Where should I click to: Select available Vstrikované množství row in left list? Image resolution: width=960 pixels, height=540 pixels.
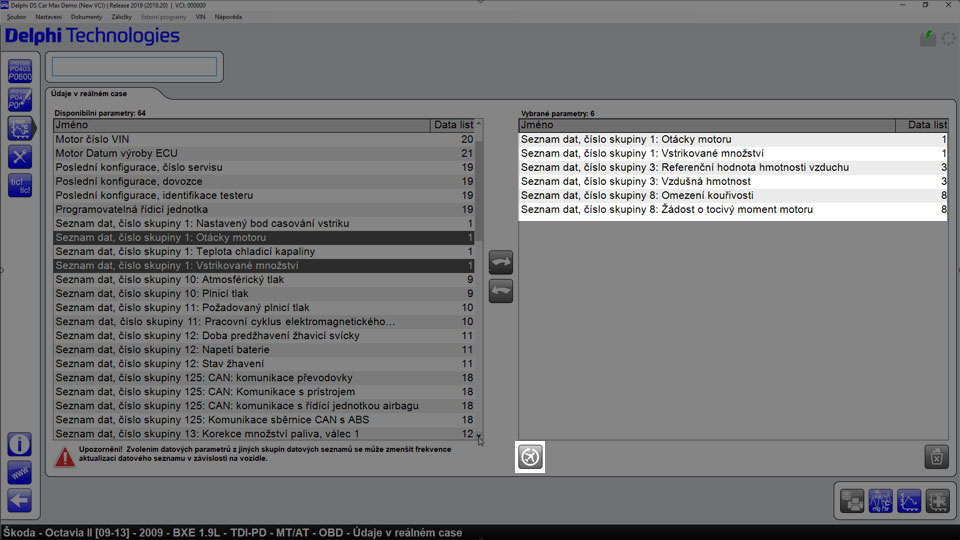(x=264, y=266)
